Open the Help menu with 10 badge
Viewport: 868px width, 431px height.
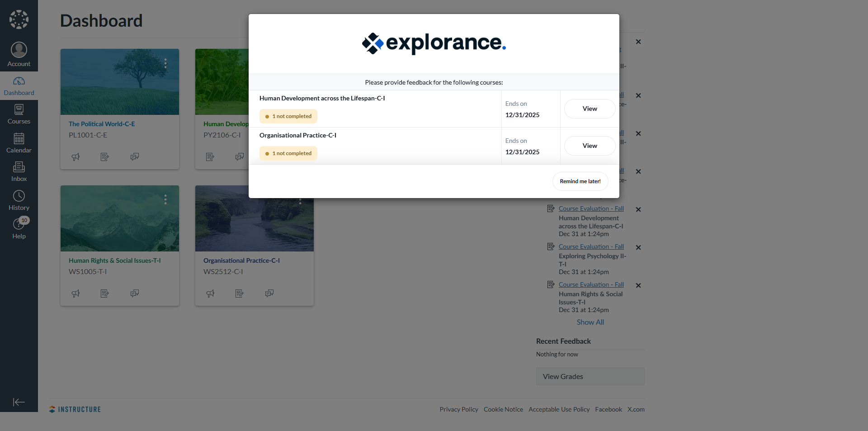click(x=19, y=229)
